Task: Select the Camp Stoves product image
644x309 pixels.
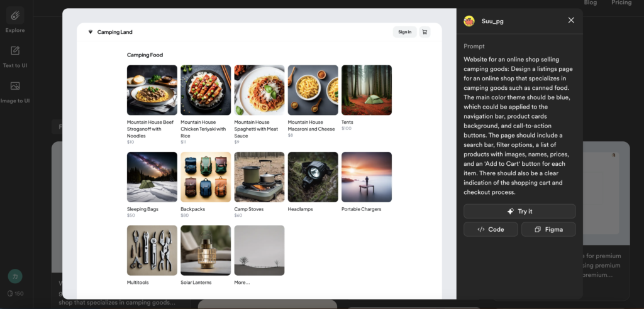Action: [259, 177]
